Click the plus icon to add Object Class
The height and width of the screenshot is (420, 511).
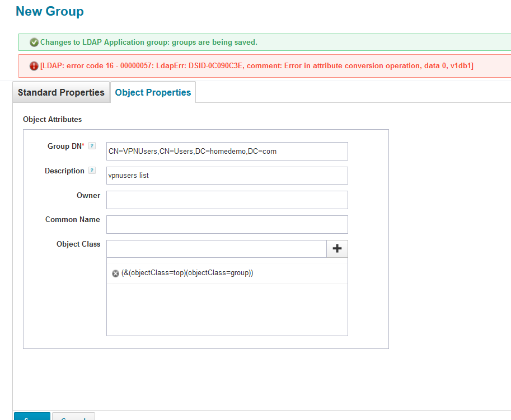point(337,249)
